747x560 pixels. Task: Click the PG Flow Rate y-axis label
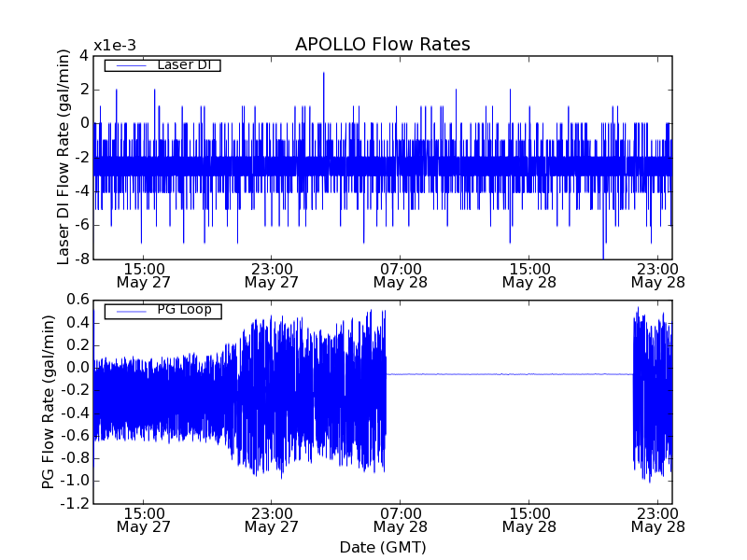49,401
